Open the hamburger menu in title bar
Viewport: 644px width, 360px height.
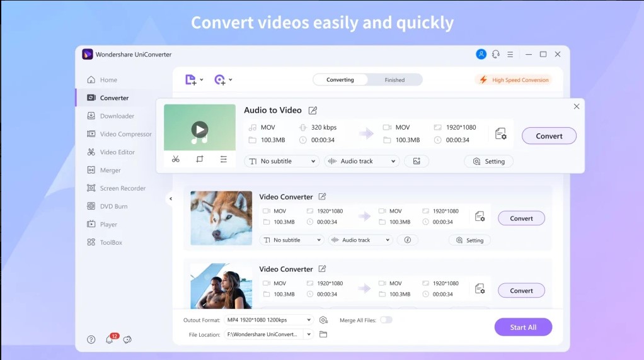point(510,54)
